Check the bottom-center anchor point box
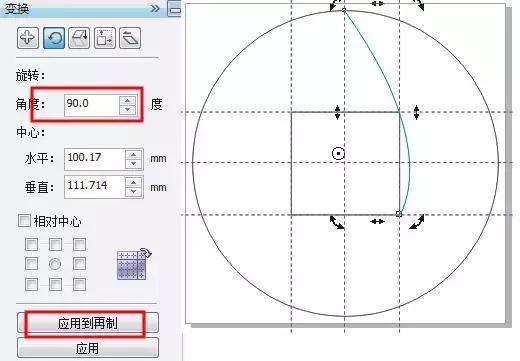The image size is (520, 361). [x=55, y=285]
